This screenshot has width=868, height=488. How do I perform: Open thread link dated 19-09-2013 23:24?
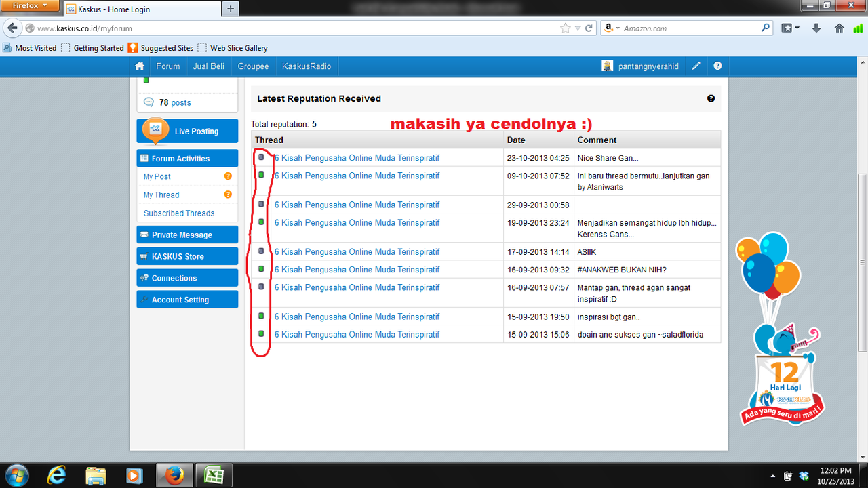click(x=357, y=222)
